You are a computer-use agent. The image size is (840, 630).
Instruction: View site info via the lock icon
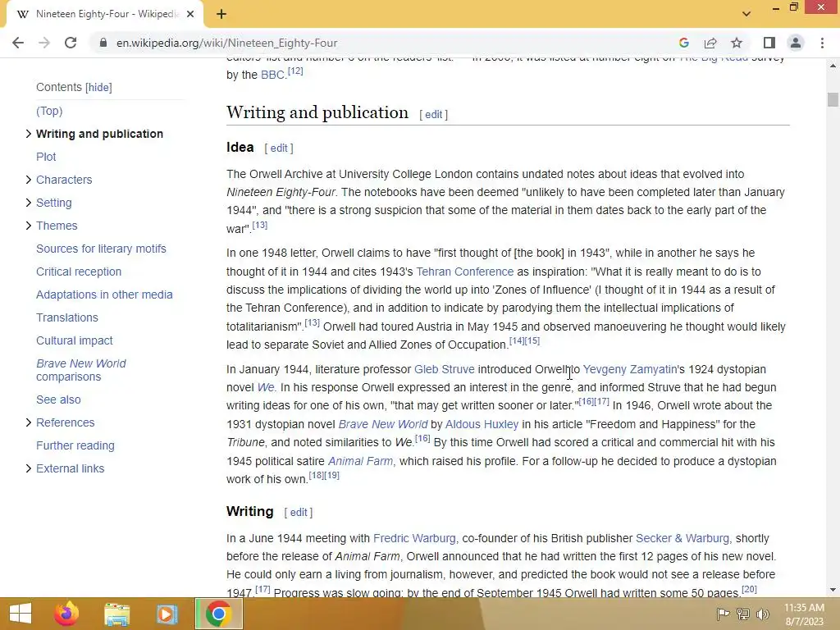coord(103,43)
